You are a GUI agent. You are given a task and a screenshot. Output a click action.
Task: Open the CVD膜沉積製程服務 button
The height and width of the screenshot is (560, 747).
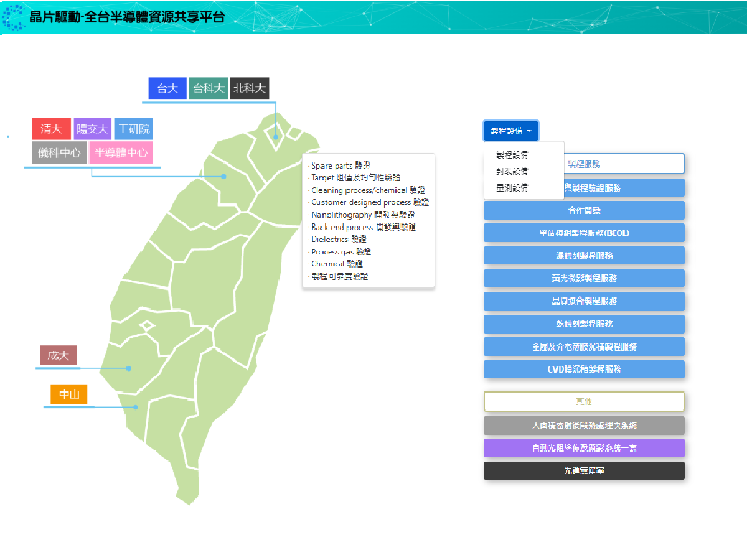[584, 369]
